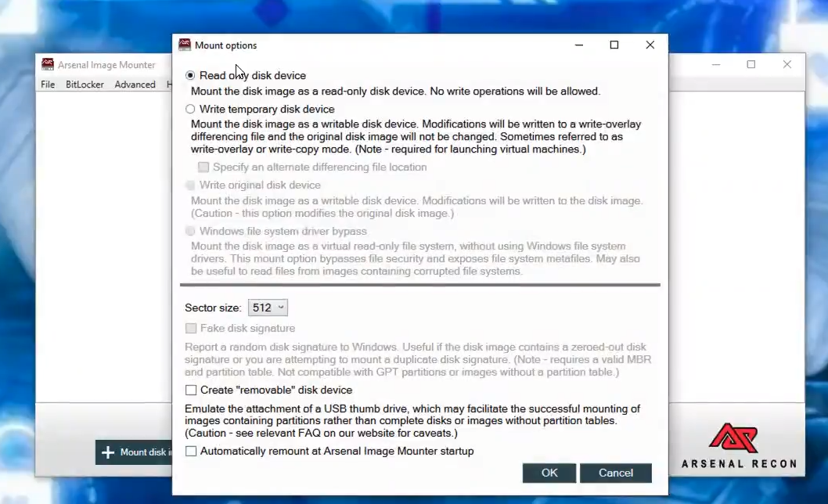Open the BitLocker menu
The width and height of the screenshot is (828, 504).
click(85, 85)
